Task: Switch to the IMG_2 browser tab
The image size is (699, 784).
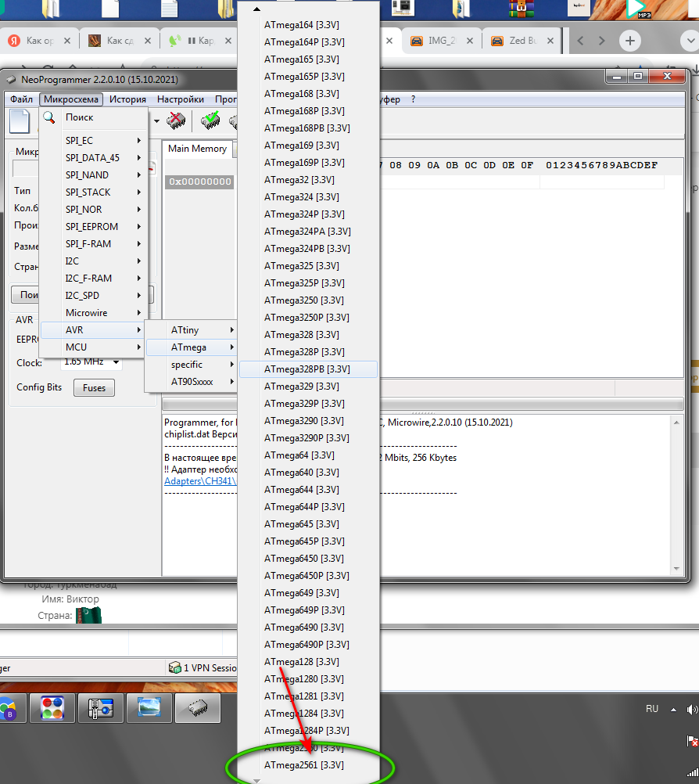Action: (x=443, y=41)
